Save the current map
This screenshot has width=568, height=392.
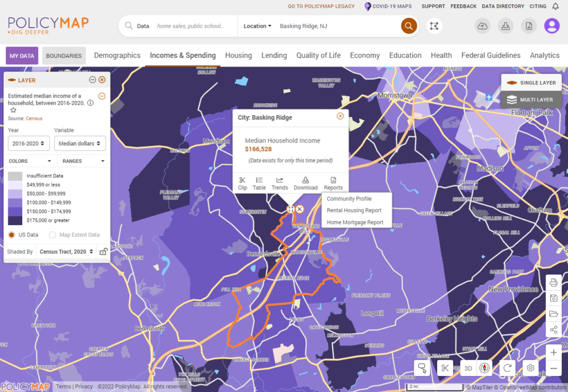coord(554,298)
